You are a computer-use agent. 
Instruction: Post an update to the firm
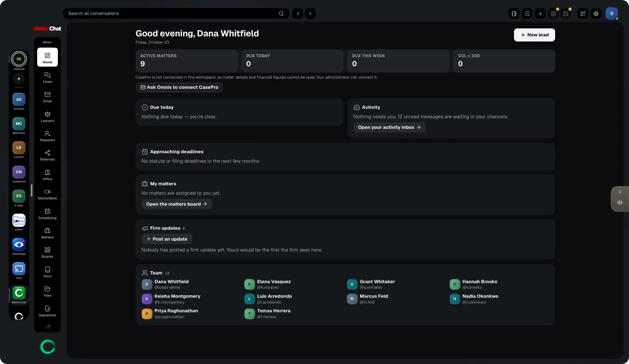point(167,239)
